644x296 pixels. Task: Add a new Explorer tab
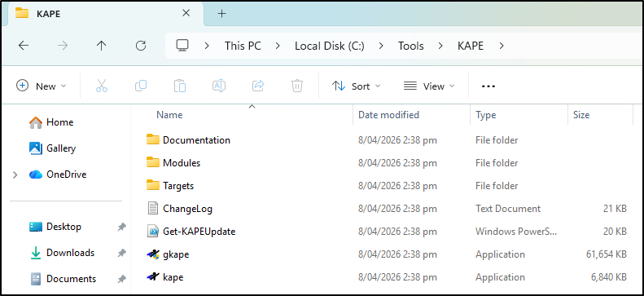221,14
